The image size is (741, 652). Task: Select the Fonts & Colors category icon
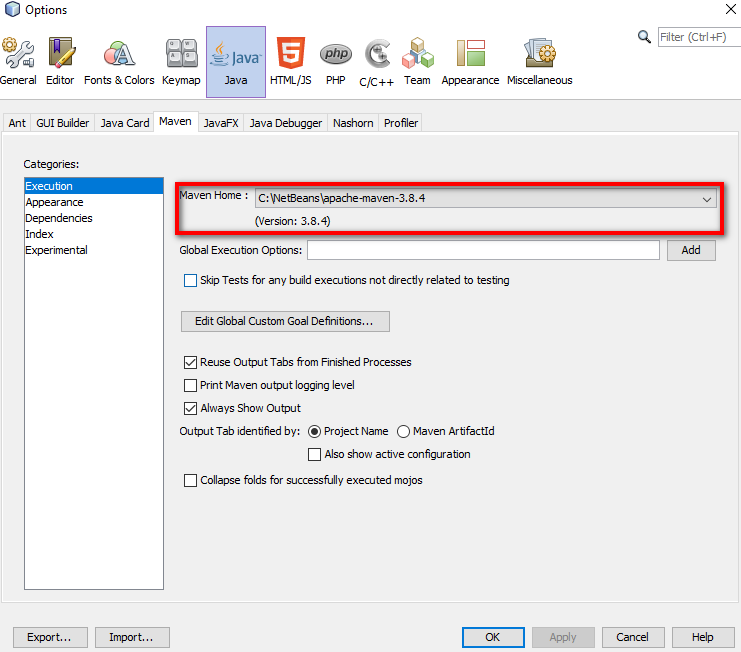[x=119, y=61]
